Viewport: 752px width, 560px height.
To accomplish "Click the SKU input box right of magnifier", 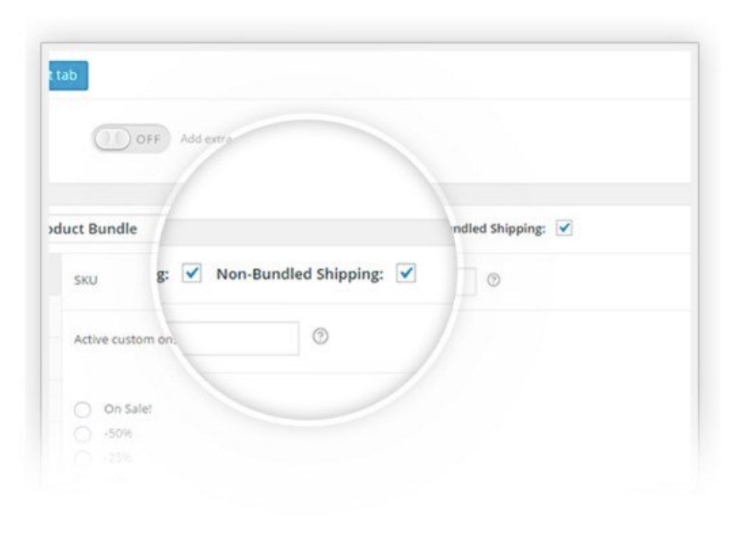I will [x=467, y=278].
